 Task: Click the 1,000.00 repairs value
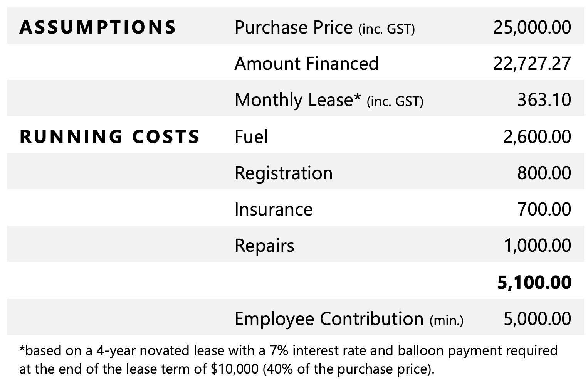537,246
